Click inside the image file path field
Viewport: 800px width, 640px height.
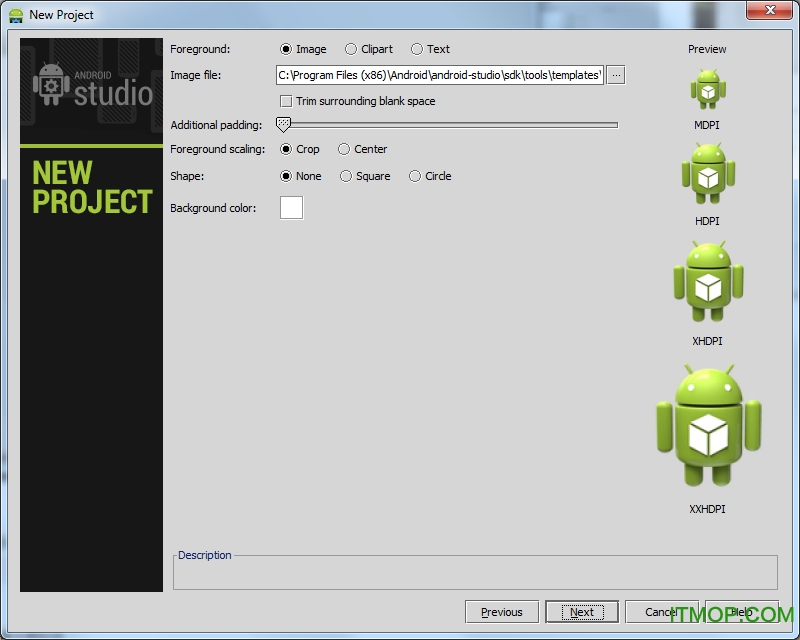(440, 75)
